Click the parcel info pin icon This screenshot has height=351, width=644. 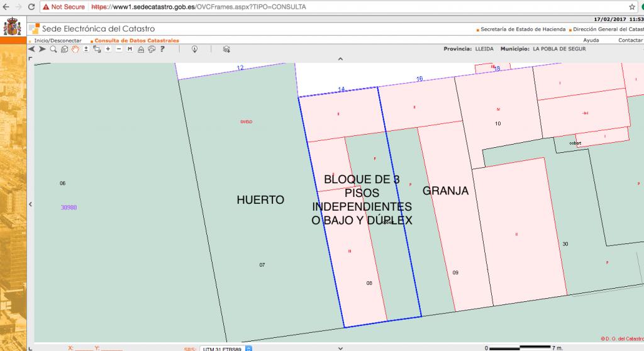[194, 49]
